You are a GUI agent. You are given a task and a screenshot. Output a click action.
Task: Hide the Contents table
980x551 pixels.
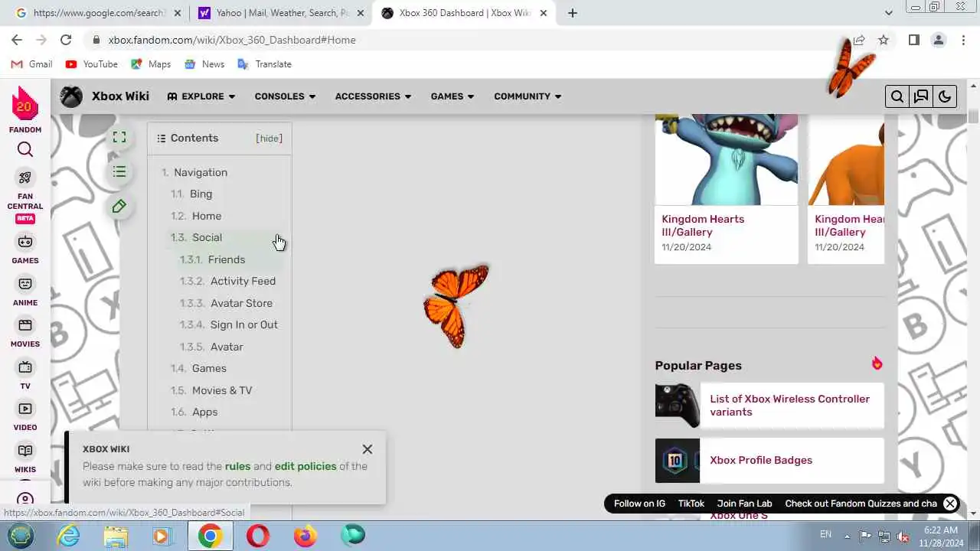pyautogui.click(x=269, y=139)
